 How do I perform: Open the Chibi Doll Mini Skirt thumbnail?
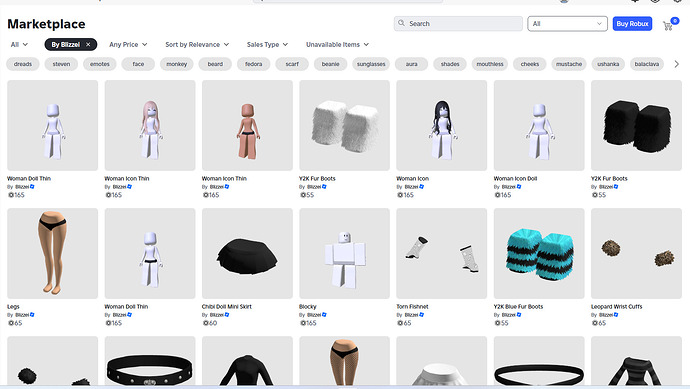[x=247, y=253]
